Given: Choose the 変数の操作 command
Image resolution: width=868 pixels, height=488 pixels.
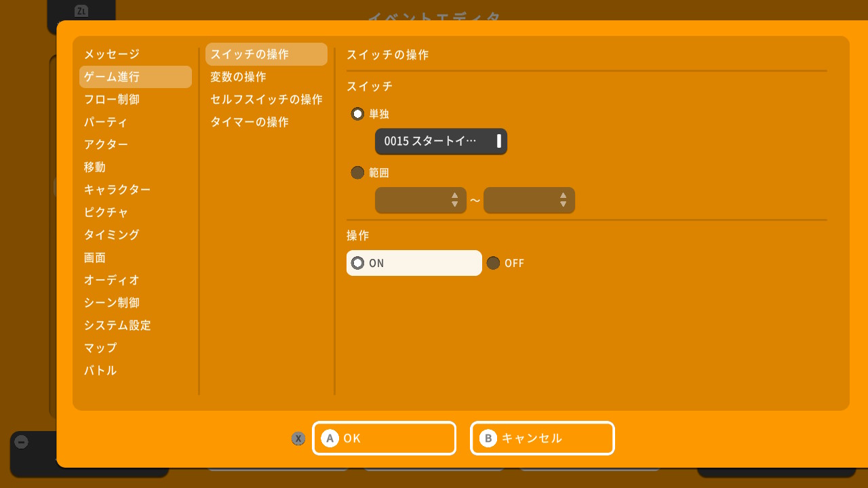Looking at the screenshot, I should (267, 77).
